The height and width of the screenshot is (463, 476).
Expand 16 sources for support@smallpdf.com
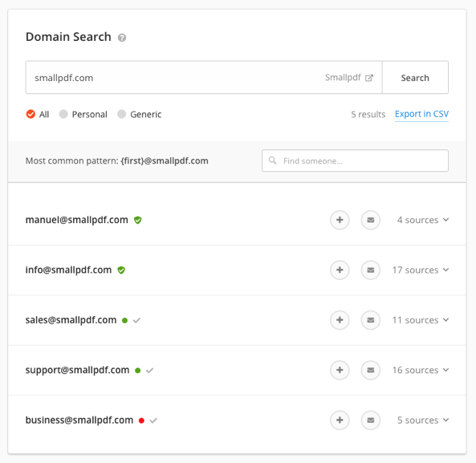(x=421, y=370)
